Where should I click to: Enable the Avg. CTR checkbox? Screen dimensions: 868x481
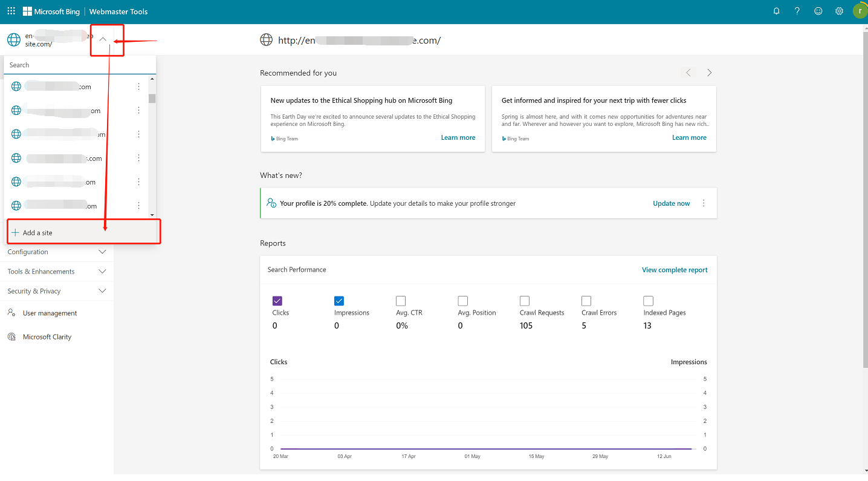[x=401, y=301]
